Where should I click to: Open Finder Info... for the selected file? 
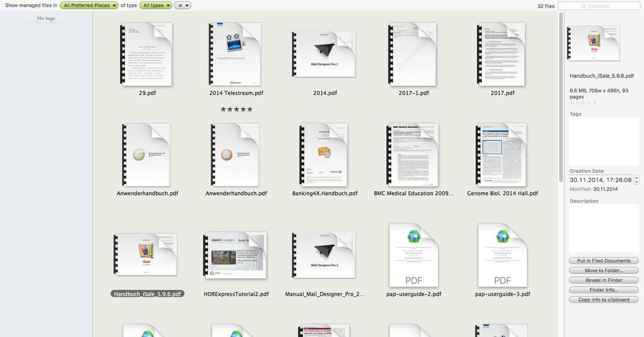click(604, 290)
